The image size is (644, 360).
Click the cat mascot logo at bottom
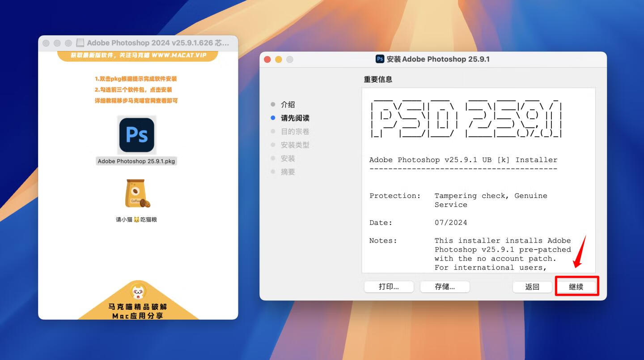pos(138,292)
